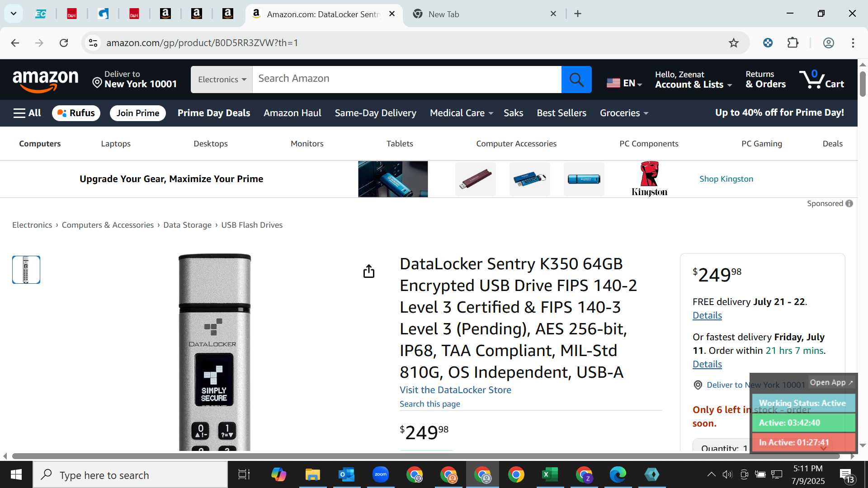
Task: Select the product image thumbnail
Action: pos(26,270)
